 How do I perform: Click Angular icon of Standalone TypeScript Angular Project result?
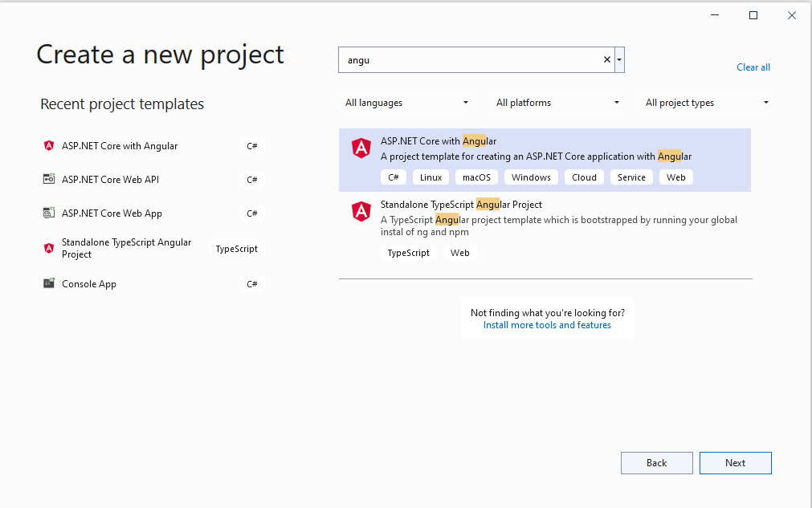[361, 212]
